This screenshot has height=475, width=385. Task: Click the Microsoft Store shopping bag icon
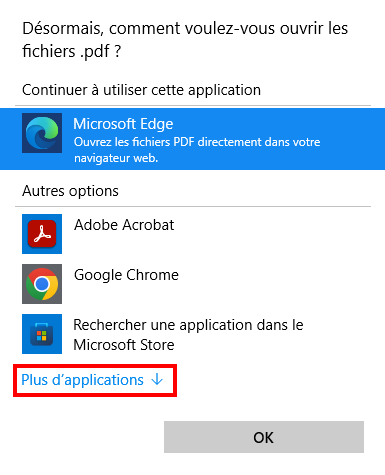[42, 334]
